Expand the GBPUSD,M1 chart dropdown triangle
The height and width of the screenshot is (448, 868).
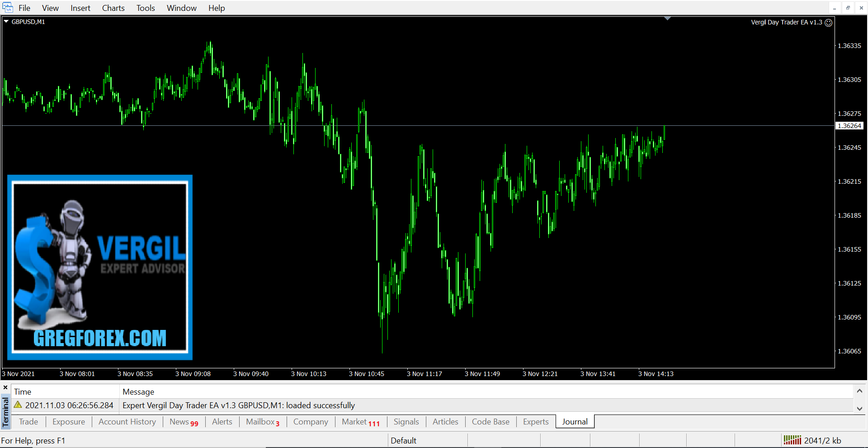6,21
